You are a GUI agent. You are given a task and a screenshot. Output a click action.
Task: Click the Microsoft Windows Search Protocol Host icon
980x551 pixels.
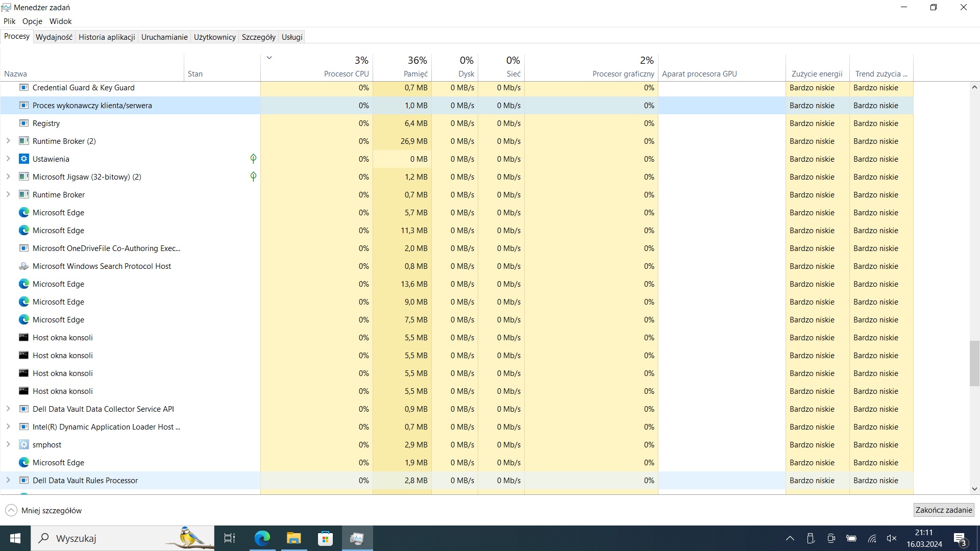(23, 266)
